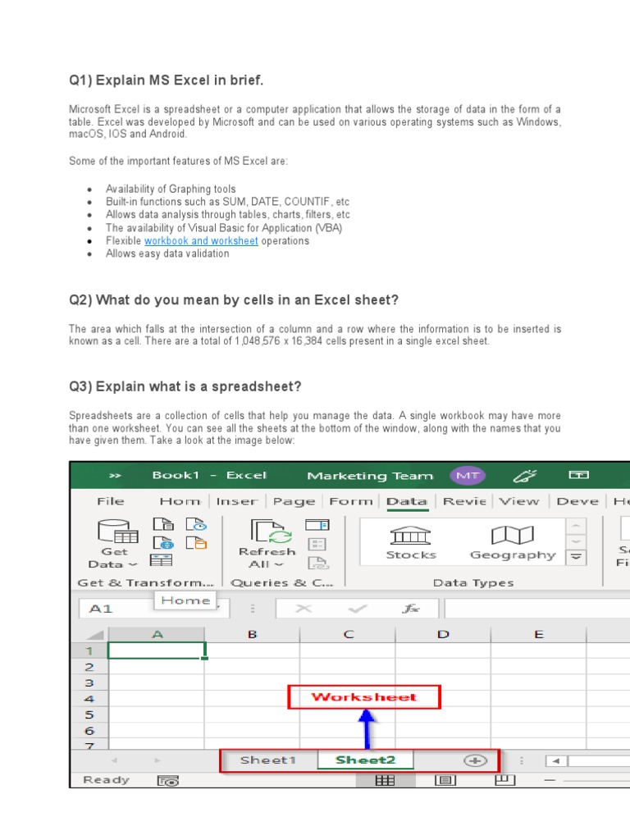The height and width of the screenshot is (840, 630).
Task: Switch to Page Layout view in status bar
Action: pyautogui.click(x=445, y=781)
